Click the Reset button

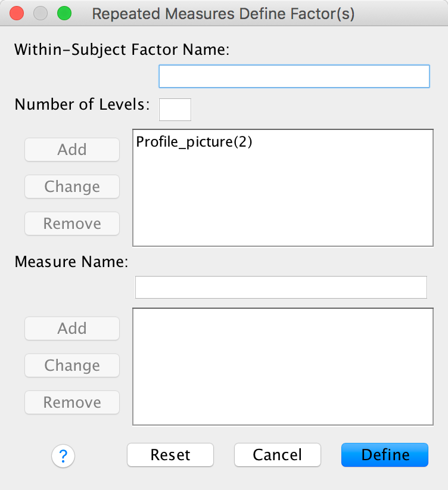pyautogui.click(x=170, y=455)
